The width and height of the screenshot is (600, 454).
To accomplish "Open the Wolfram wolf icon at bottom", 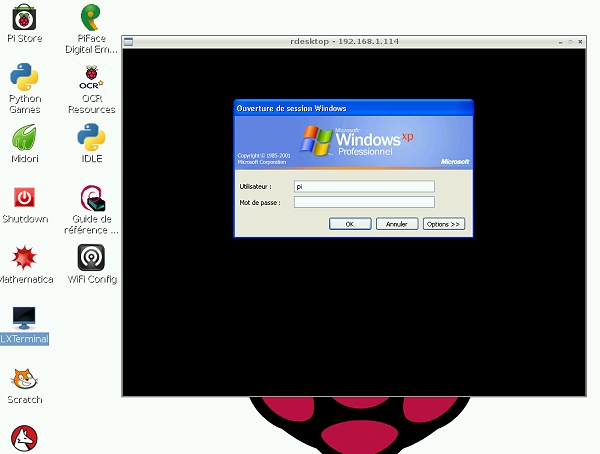I will (x=24, y=439).
